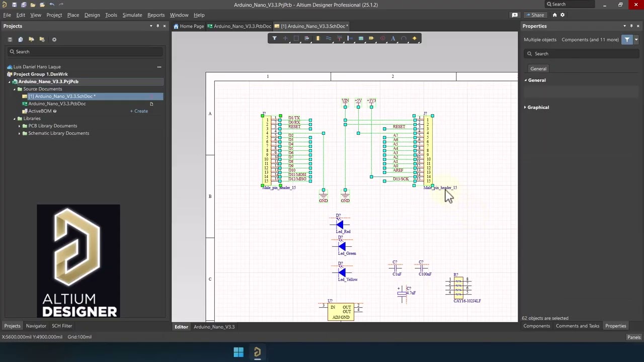
Task: Collapse the Arduino_Nano_V3.3.PrjPcb project node
Action: click(x=9, y=81)
